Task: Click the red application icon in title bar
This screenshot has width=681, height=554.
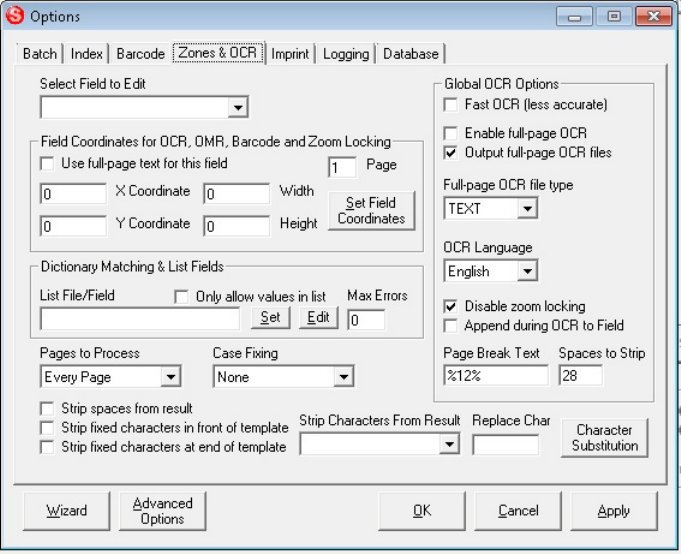Action: pyautogui.click(x=15, y=16)
